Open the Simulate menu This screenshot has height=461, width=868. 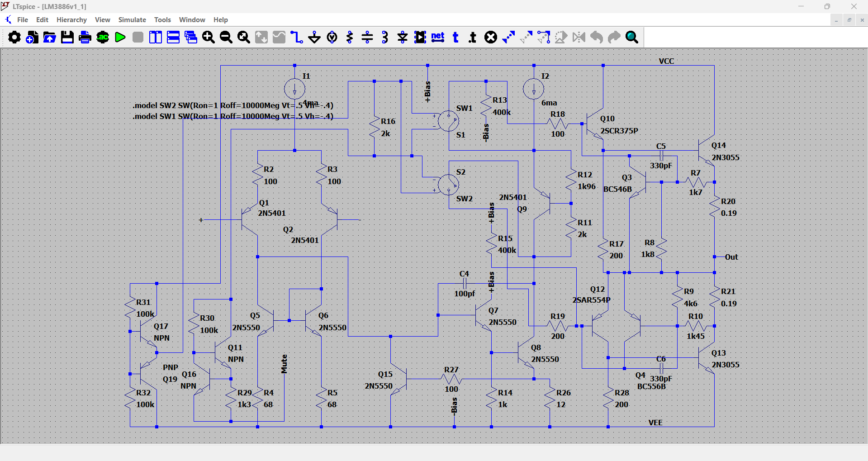point(132,20)
